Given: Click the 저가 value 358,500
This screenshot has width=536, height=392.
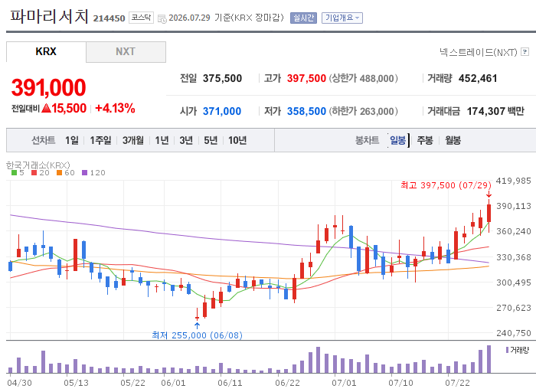Looking at the screenshot, I should pos(306,111).
